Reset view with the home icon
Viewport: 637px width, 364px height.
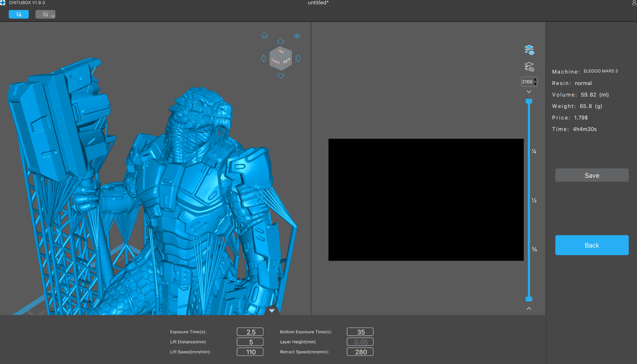click(264, 36)
